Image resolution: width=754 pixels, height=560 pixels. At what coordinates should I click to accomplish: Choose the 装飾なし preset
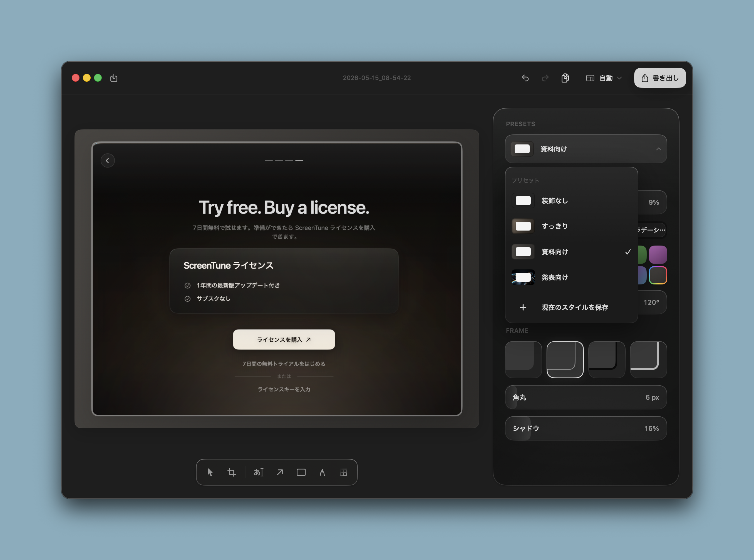tap(571, 201)
